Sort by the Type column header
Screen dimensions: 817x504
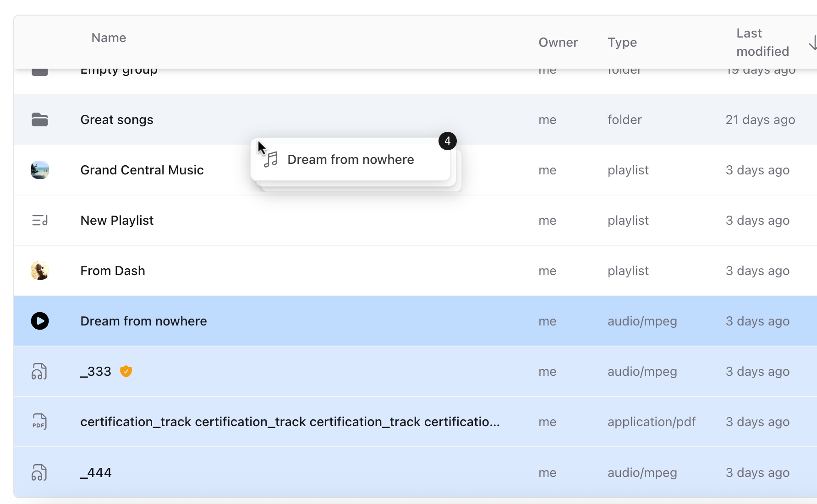pos(622,43)
